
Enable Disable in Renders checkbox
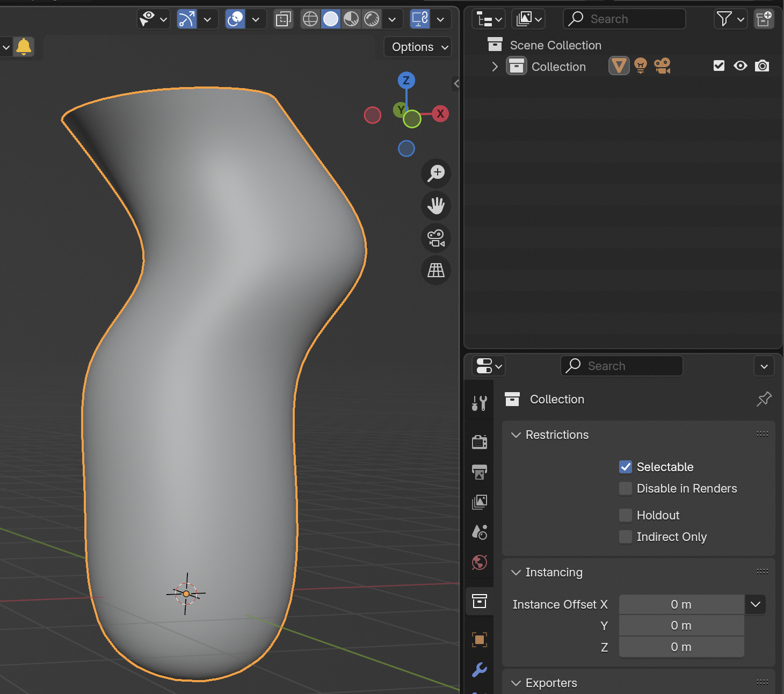pyautogui.click(x=626, y=488)
